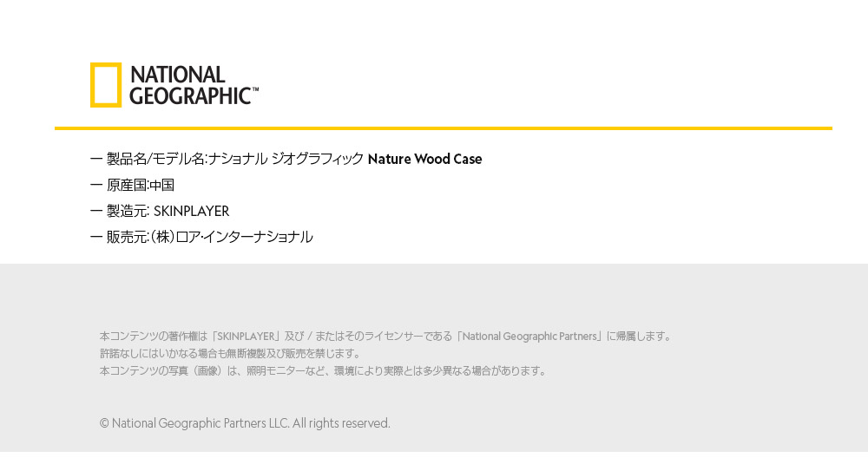
Task: Click '© National Geographic Partners LLC. All rights reserved.'
Action: 245,423
